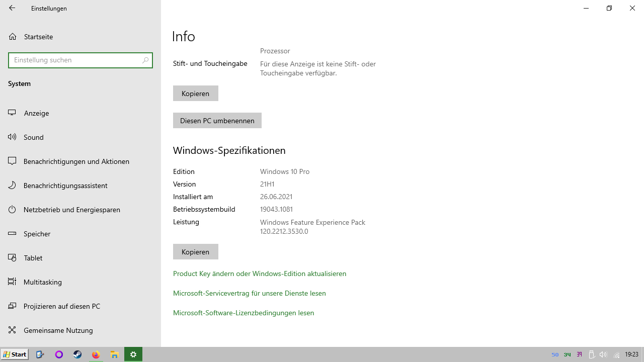Viewport: 644px width, 362px height.
Task: Click the volume speaker tray icon
Action: [603, 354]
